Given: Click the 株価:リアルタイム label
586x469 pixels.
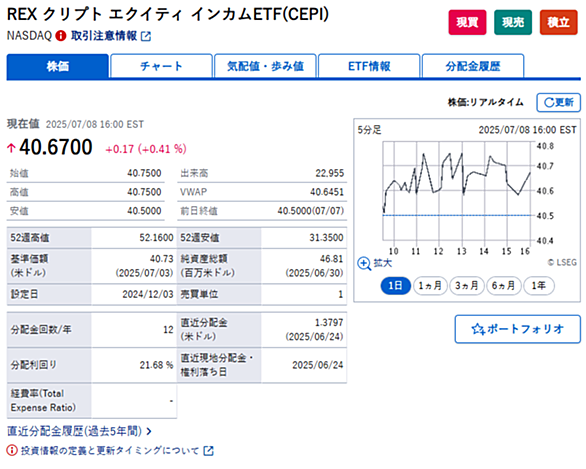Looking at the screenshot, I should tap(486, 102).
